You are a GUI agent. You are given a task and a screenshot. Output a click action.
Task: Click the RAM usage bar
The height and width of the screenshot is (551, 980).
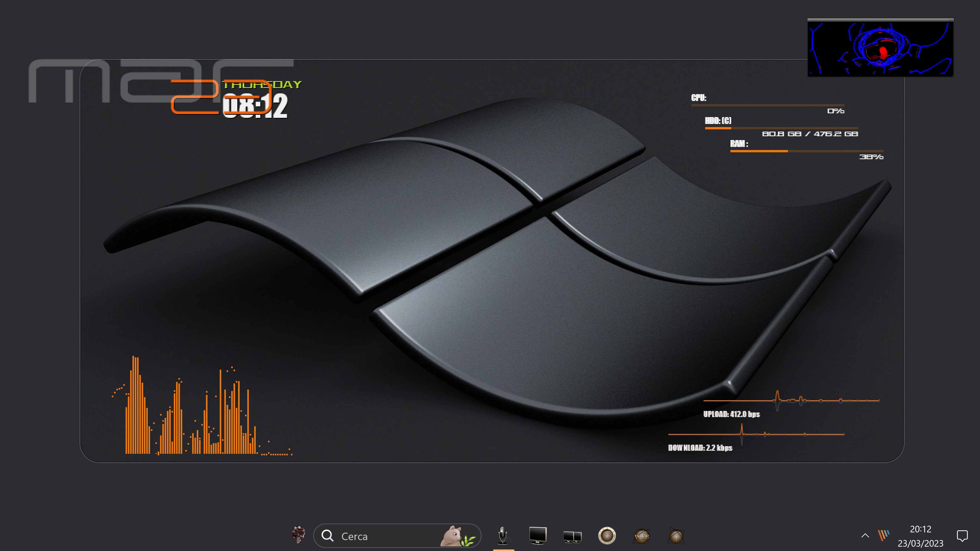(806, 151)
